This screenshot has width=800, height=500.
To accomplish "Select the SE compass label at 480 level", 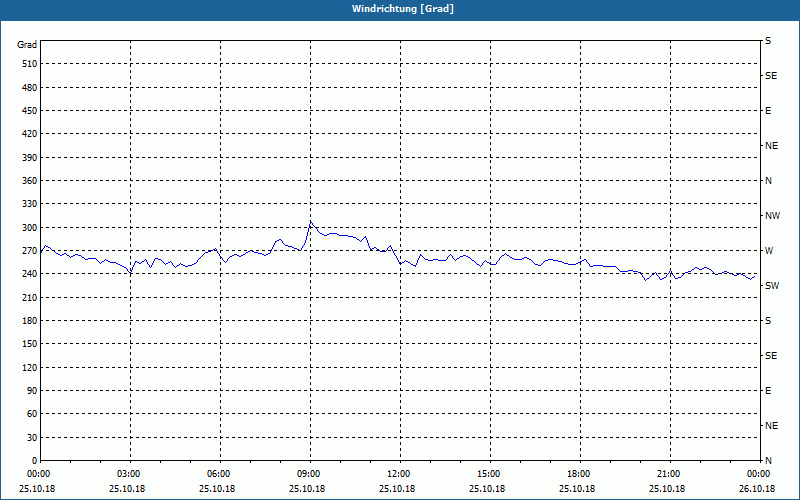I will pyautogui.click(x=771, y=76).
